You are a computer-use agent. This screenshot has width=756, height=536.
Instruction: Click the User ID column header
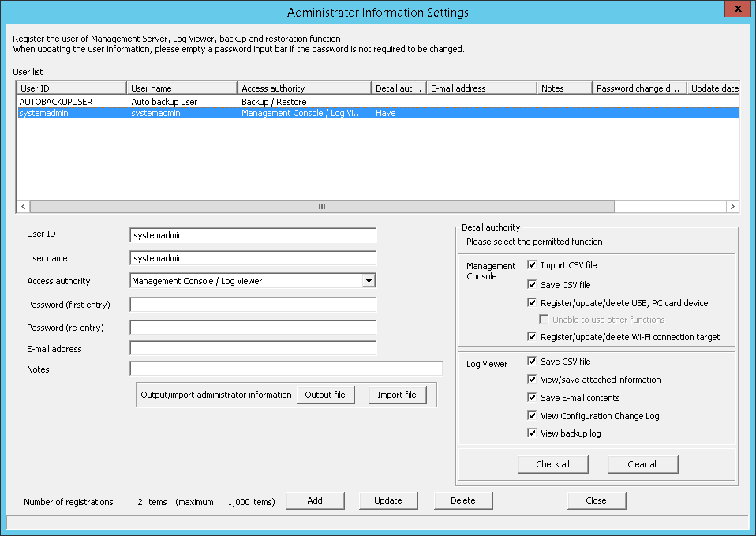[x=71, y=88]
